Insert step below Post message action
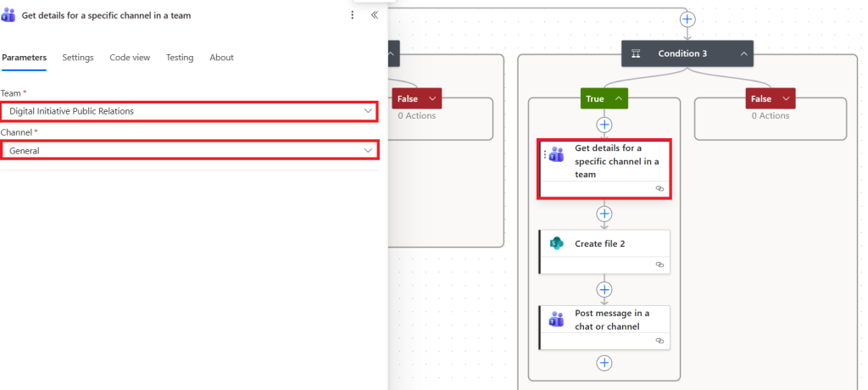Screen dimensions: 868x390 pos(604,363)
